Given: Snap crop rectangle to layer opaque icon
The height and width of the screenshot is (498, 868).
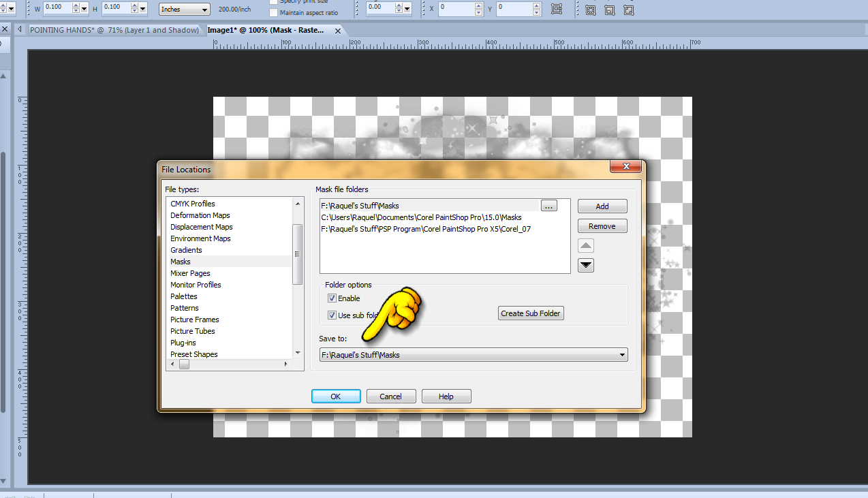Looking at the screenshot, I should click(x=609, y=9).
